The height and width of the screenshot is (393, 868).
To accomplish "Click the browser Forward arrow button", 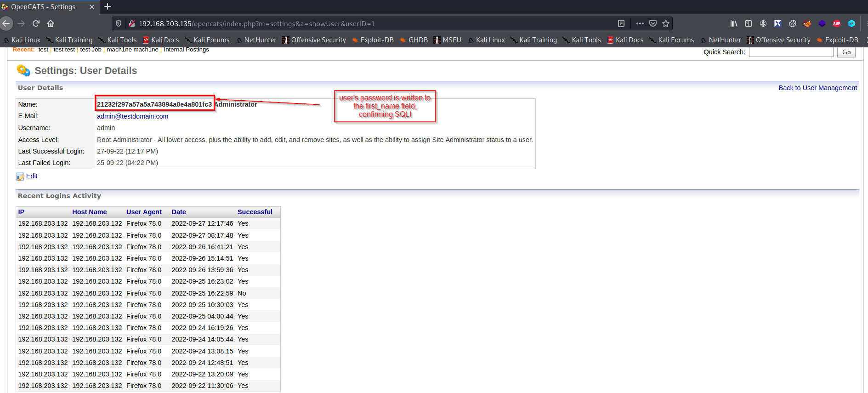I will (21, 23).
